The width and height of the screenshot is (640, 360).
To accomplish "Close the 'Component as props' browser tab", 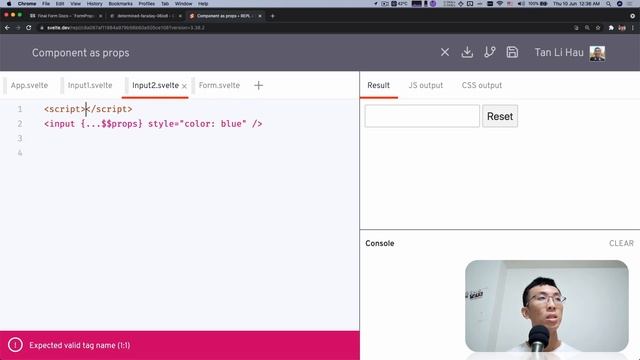I will point(260,16).
